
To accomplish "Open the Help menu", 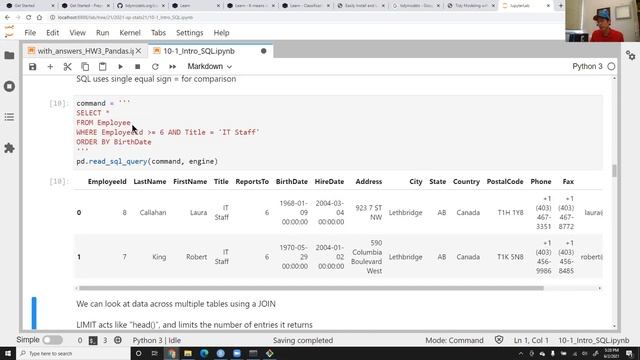I will [x=222, y=33].
